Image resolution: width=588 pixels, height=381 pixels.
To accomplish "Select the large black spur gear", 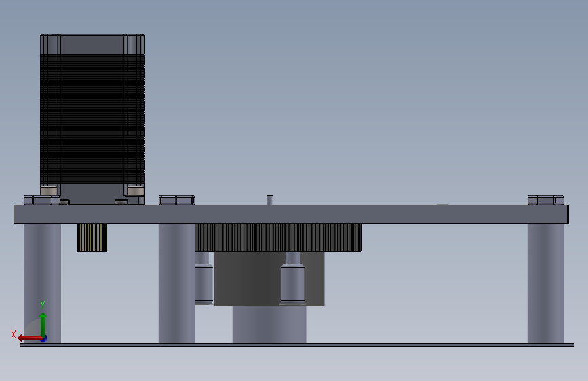I will (x=279, y=237).
